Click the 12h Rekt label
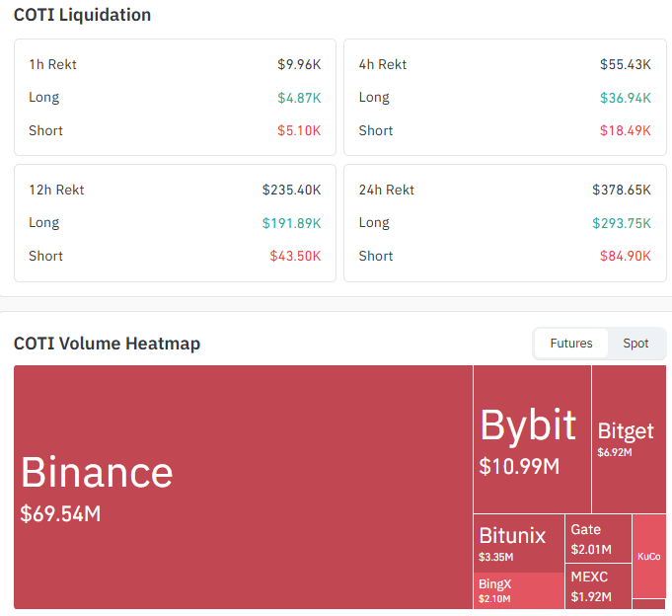This screenshot has height=616, width=672. click(x=56, y=190)
